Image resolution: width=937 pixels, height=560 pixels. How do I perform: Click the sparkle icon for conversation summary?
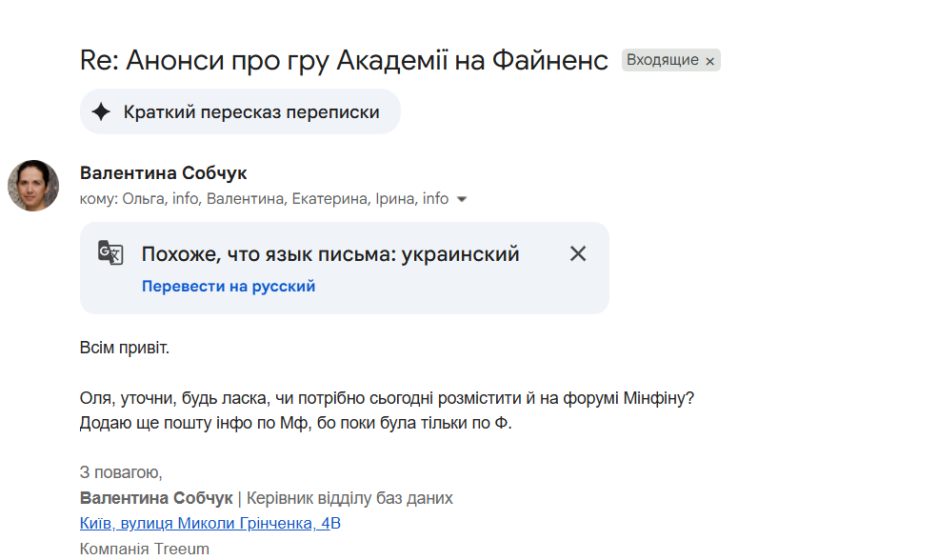tap(101, 112)
